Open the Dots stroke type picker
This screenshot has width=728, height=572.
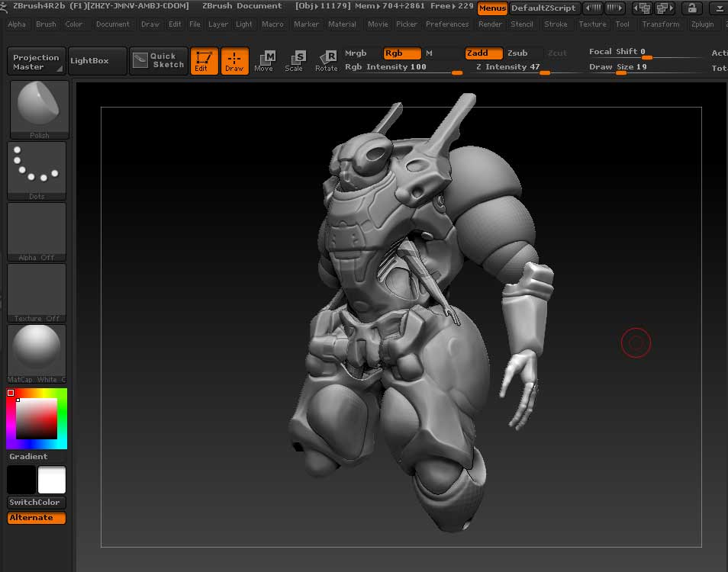coord(37,169)
